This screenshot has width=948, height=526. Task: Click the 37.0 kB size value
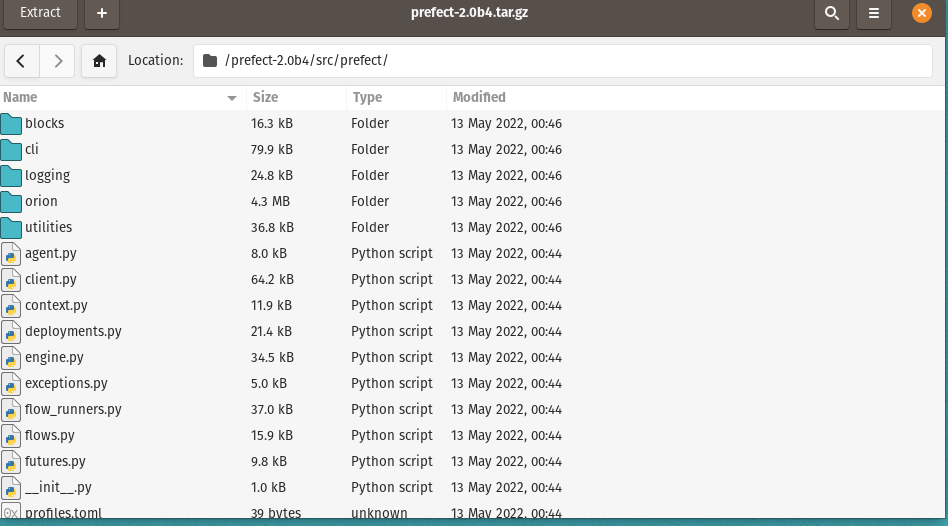(x=272, y=409)
